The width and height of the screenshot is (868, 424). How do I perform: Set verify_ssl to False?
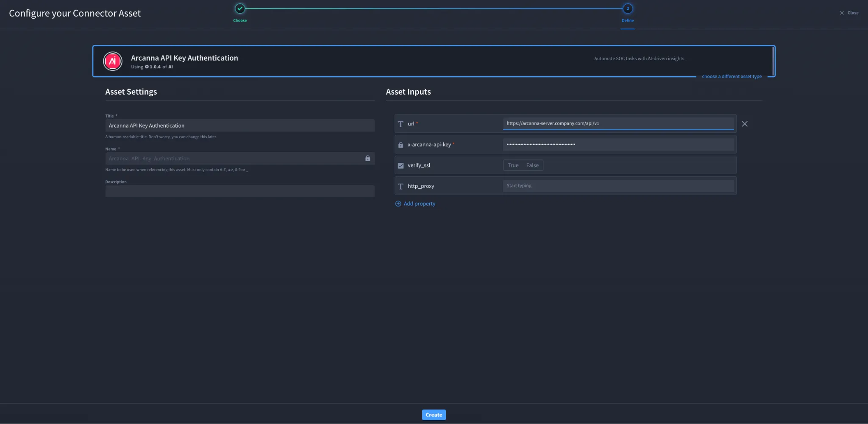532,165
